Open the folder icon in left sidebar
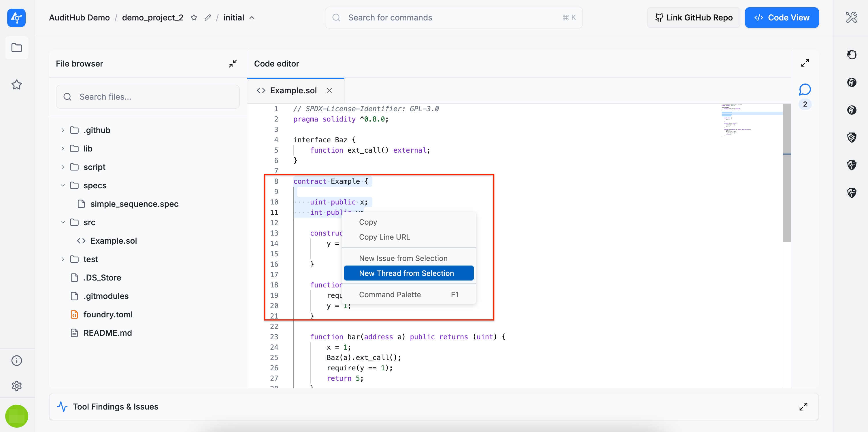Viewport: 868px width, 432px height. click(16, 48)
